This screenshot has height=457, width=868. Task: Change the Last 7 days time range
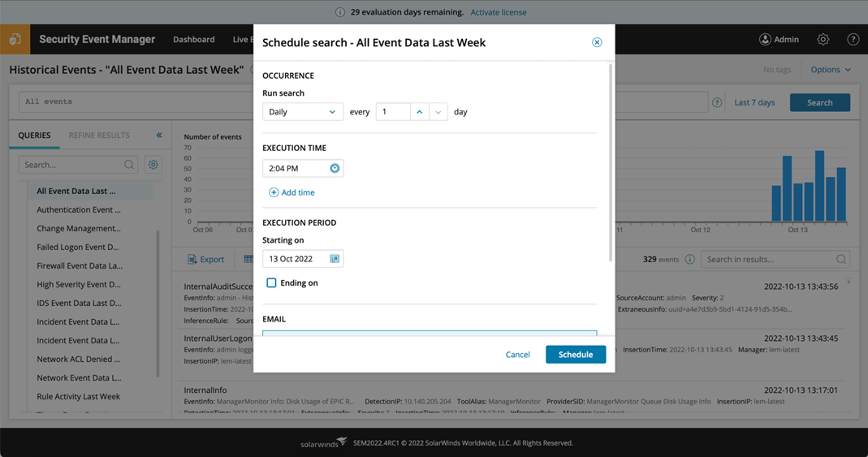coord(754,102)
